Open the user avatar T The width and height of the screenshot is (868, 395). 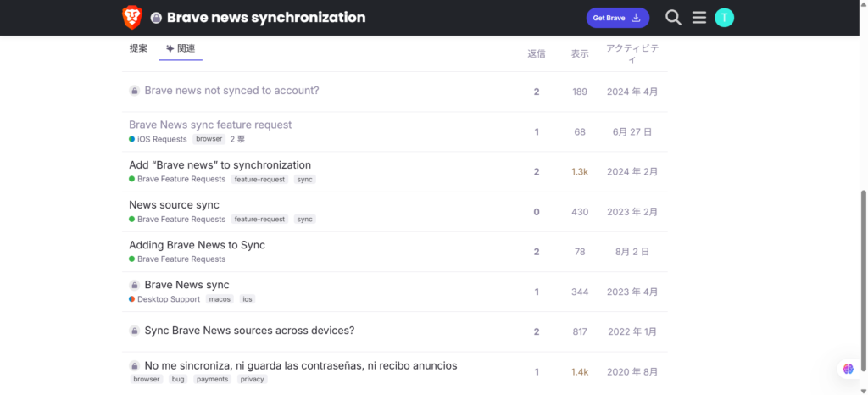[x=724, y=18]
